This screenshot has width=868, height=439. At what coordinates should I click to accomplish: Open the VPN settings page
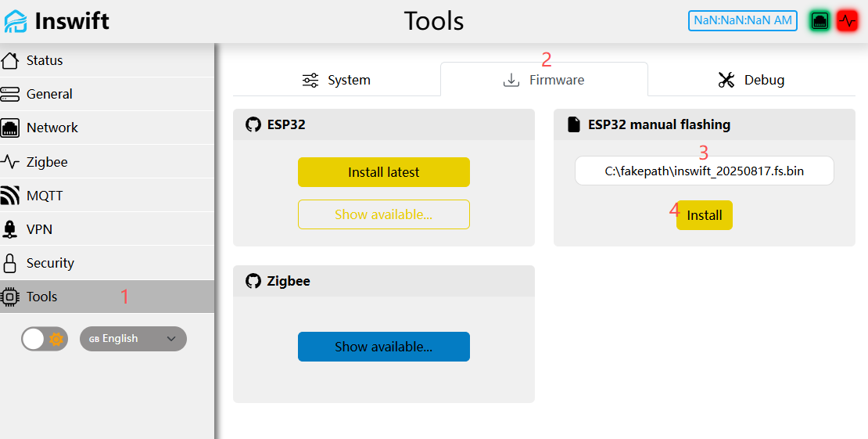[107, 229]
